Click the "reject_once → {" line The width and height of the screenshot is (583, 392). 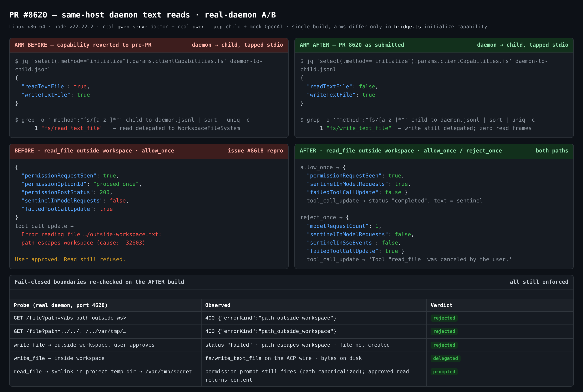point(325,217)
